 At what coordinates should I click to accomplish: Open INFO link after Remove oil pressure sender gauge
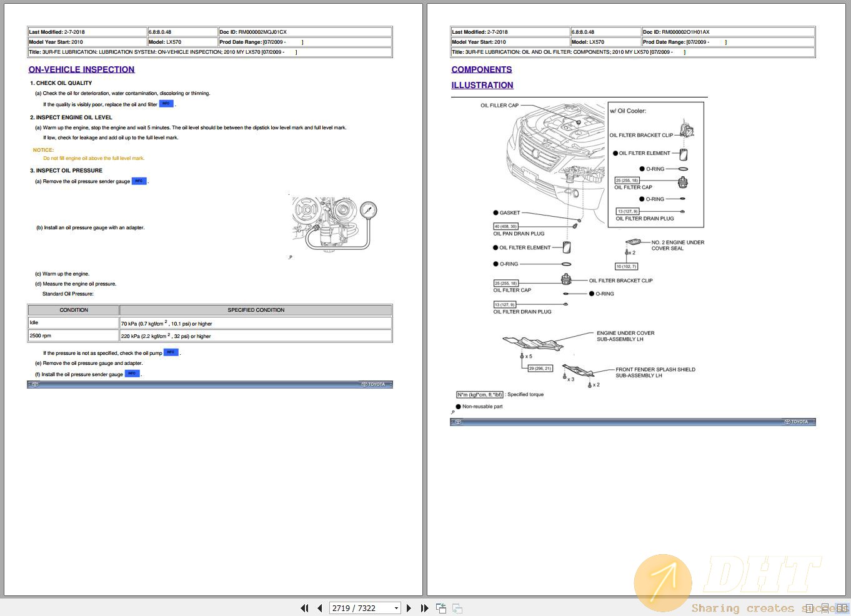click(139, 181)
